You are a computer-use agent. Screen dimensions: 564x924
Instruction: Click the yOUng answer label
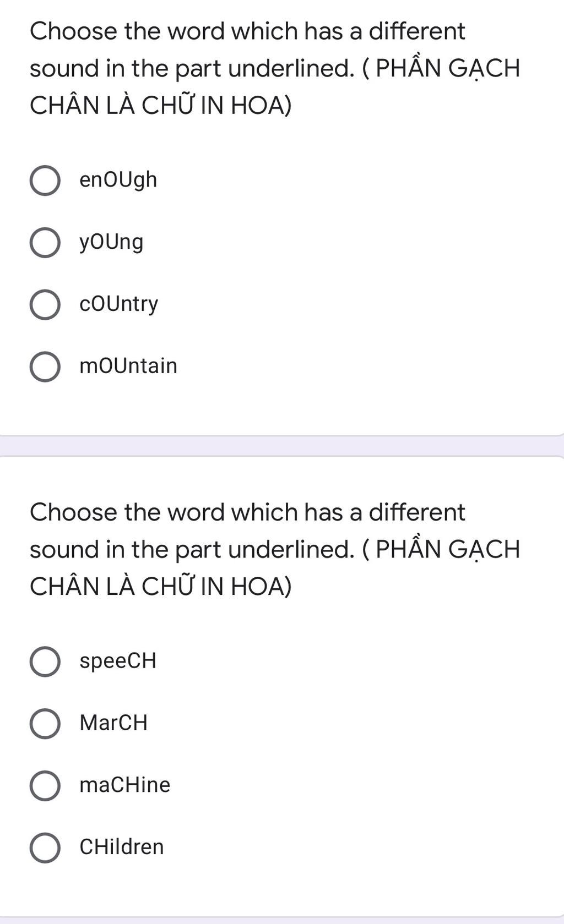[111, 243]
